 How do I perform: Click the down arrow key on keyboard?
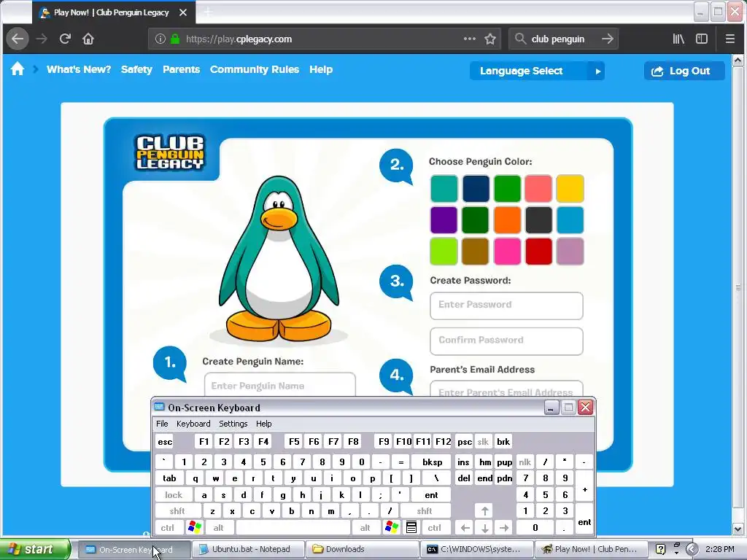(x=484, y=528)
